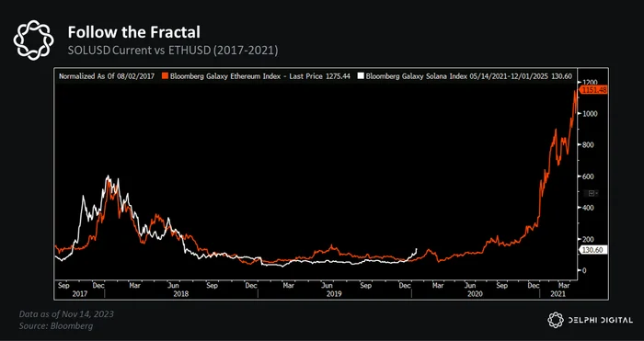Click the white 130.60 price tag
Image resolution: width=644 pixels, height=341 pixels.
coord(593,249)
